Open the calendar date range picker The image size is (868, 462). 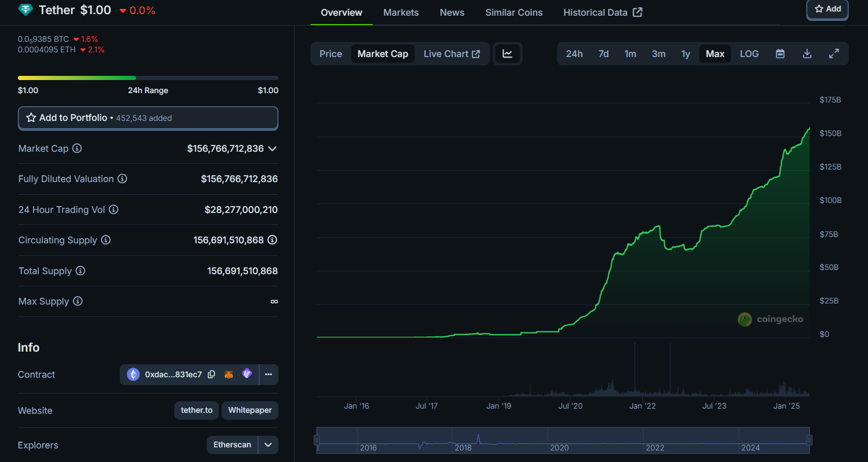coord(780,53)
